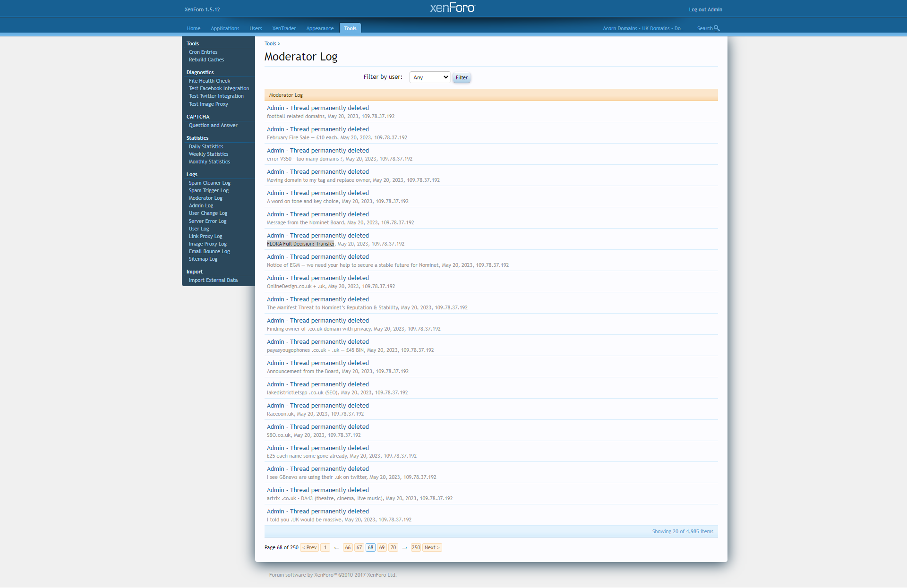Click the Tools breadcrumb link
The image size is (907, 588).
[x=270, y=43]
